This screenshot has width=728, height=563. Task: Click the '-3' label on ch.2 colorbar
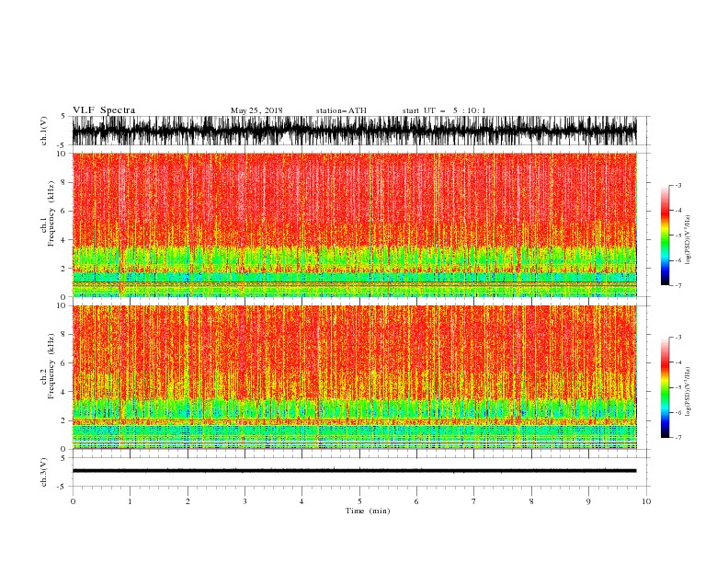point(677,338)
